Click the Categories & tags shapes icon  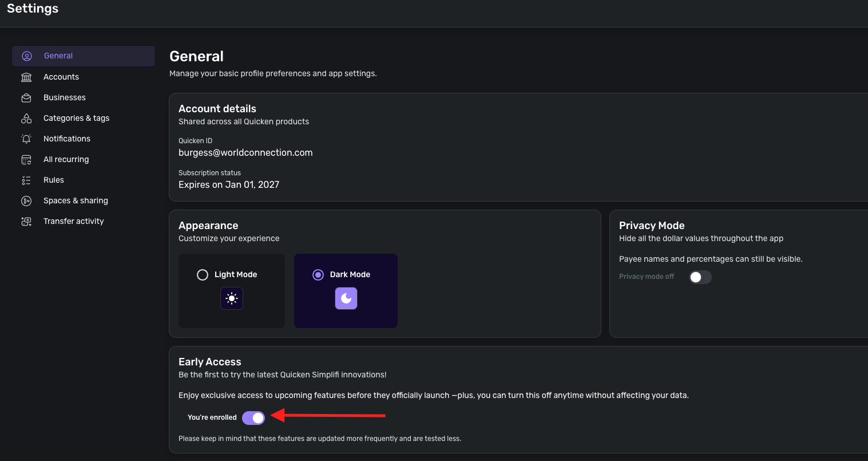tap(26, 119)
